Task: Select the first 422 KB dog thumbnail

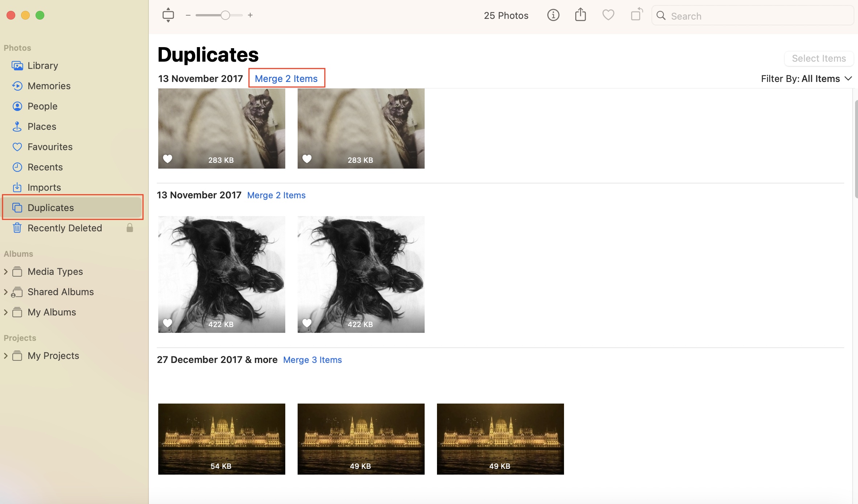Action: tap(222, 274)
